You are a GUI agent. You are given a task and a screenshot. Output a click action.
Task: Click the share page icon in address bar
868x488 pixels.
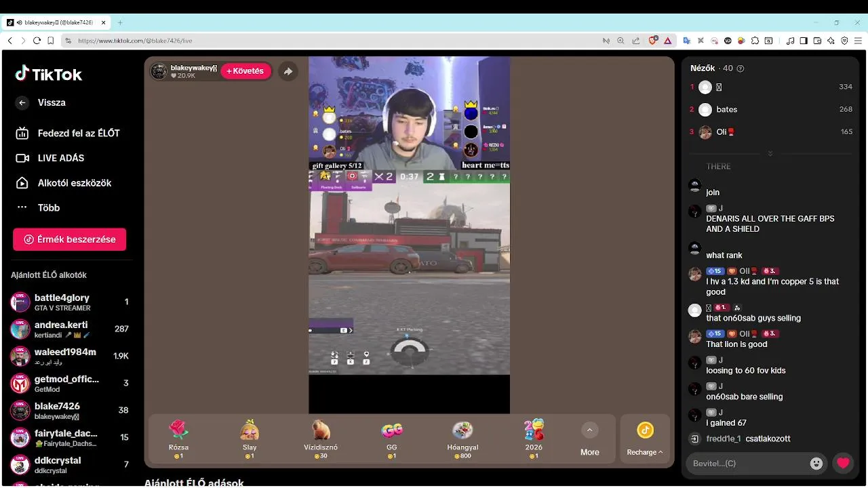[x=635, y=41]
